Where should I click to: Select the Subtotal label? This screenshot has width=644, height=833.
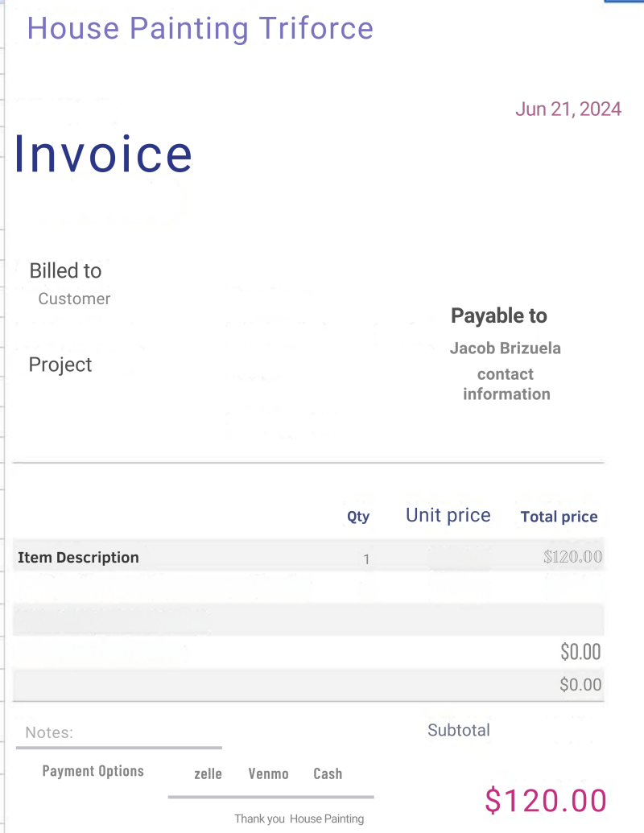coord(459,730)
